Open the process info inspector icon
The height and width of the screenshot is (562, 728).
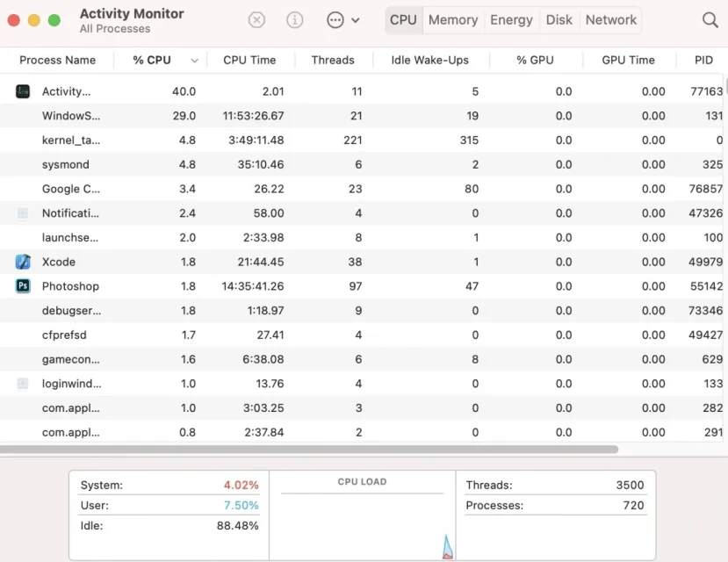[295, 20]
